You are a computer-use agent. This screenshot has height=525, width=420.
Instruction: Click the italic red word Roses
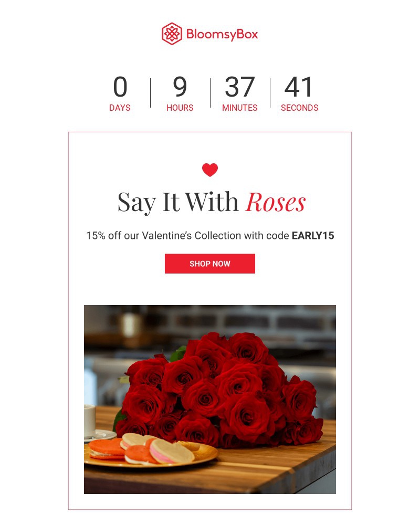(x=275, y=202)
